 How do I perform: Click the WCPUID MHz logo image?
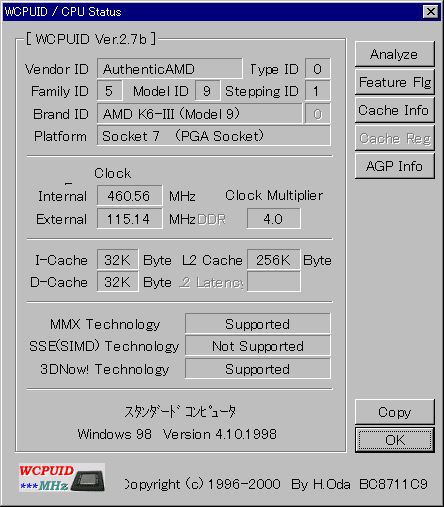click(62, 478)
